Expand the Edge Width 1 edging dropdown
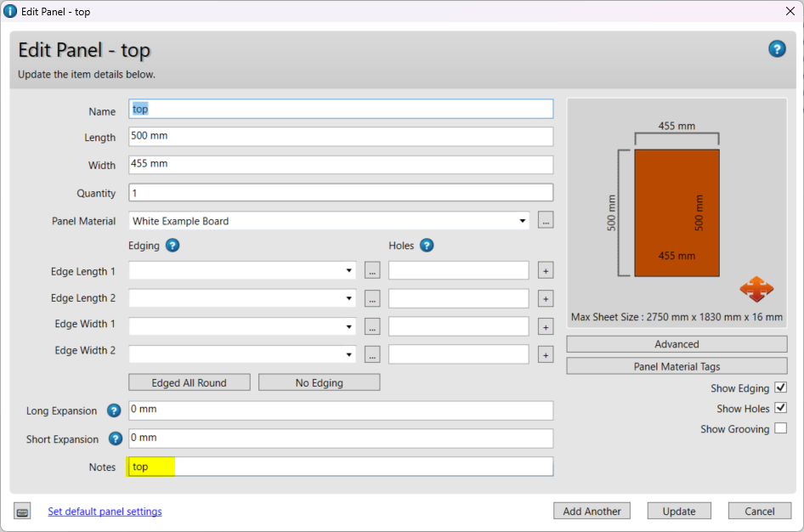 [x=349, y=327]
